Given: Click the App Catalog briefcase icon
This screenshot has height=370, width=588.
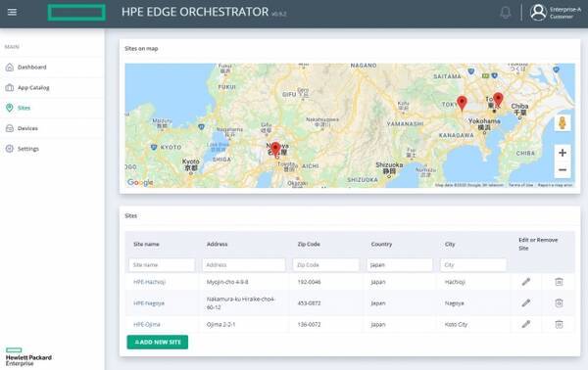Looking at the screenshot, I should [x=10, y=88].
